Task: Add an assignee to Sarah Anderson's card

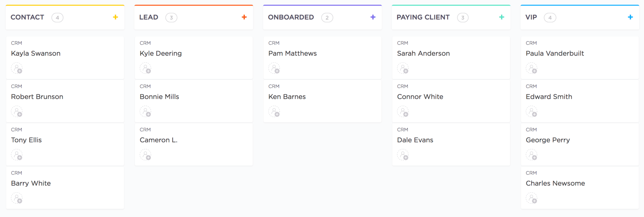Action: tap(403, 68)
